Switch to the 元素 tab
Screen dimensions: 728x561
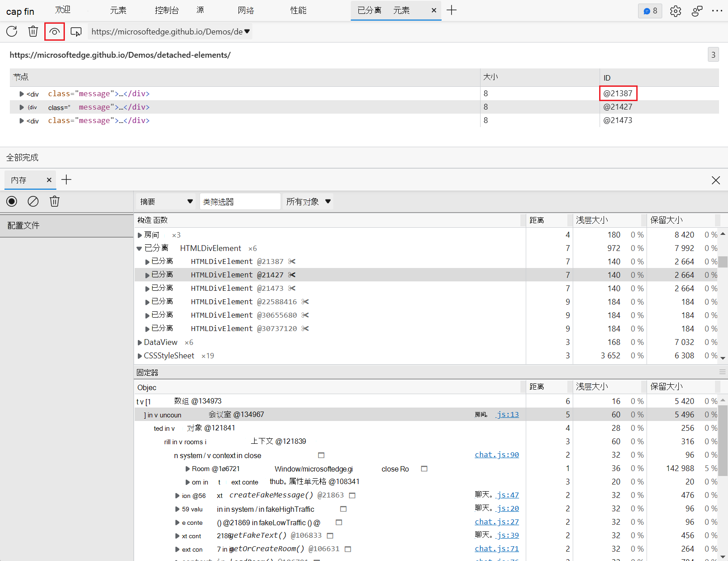(118, 10)
